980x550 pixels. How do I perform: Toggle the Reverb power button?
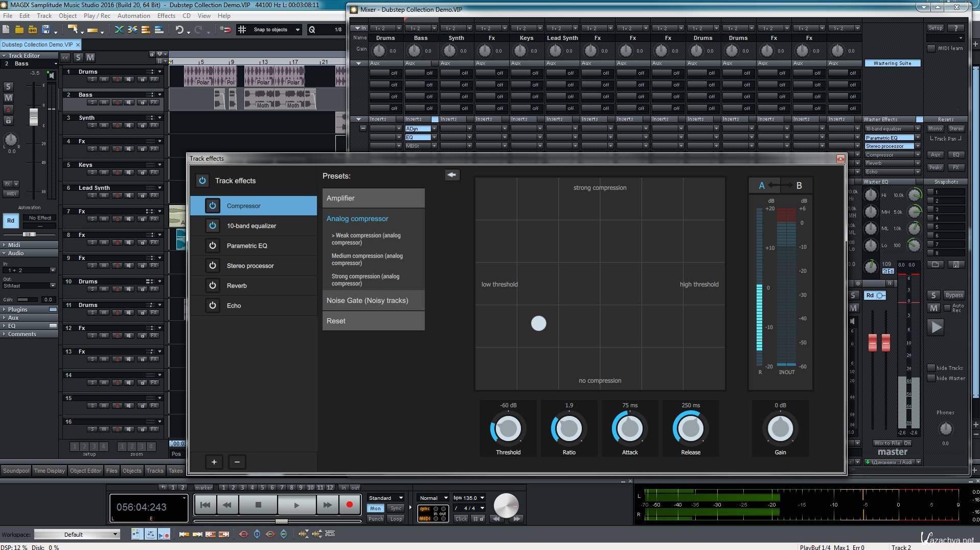pyautogui.click(x=213, y=285)
